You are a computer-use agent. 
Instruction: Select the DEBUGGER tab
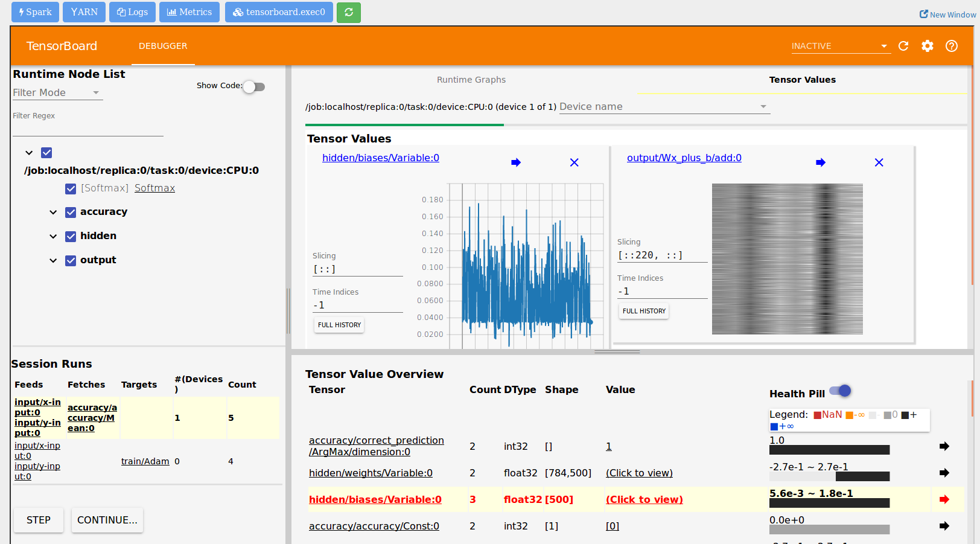pos(163,46)
